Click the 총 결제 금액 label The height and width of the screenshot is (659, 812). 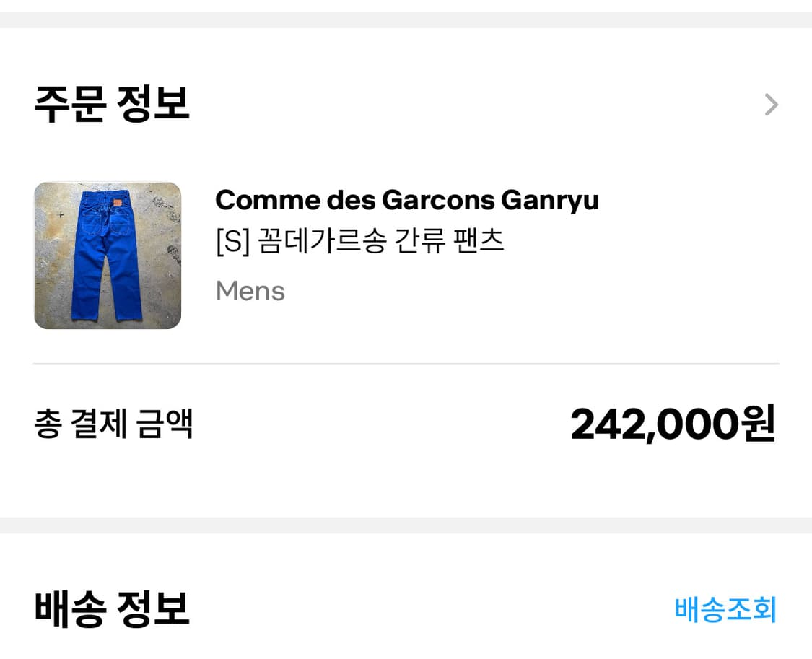(x=113, y=424)
